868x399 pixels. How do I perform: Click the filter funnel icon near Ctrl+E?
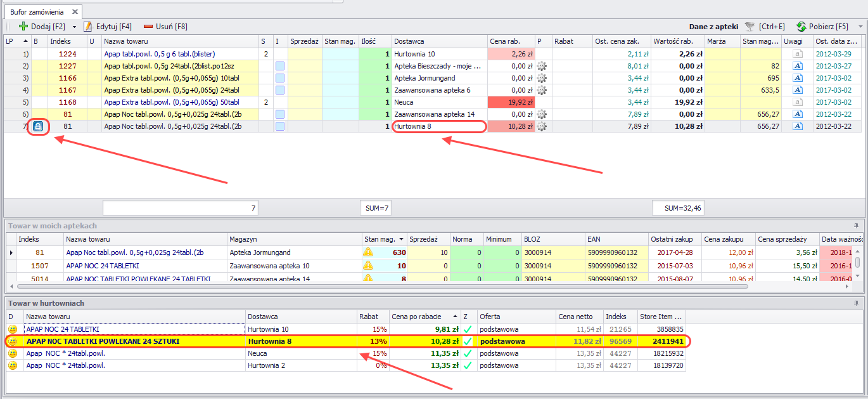pyautogui.click(x=750, y=27)
